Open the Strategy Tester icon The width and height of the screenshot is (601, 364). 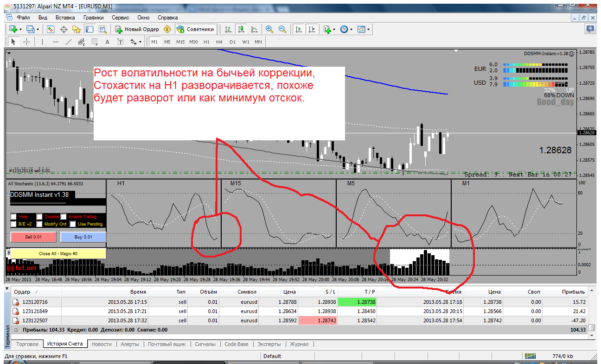pos(102,29)
